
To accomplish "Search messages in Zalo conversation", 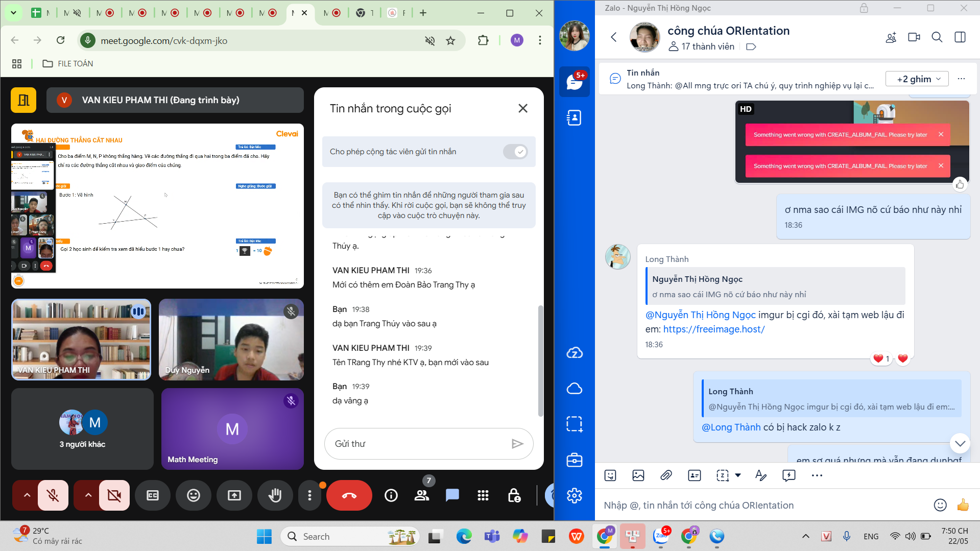I will [937, 37].
